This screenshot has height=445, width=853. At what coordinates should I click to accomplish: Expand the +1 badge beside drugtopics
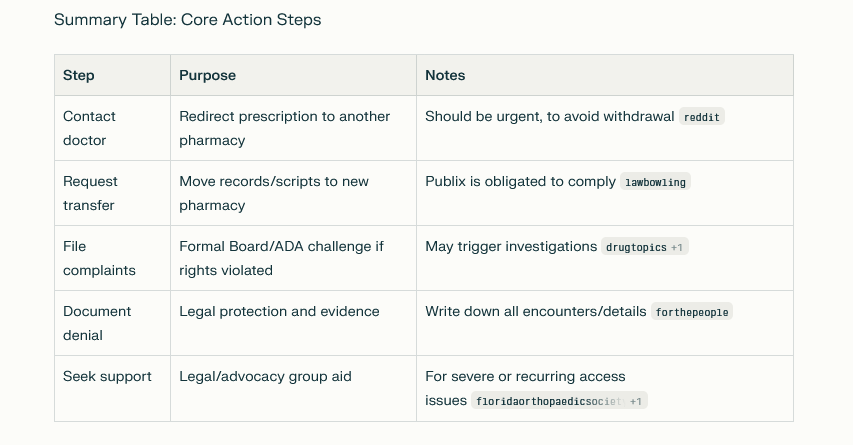(x=678, y=247)
